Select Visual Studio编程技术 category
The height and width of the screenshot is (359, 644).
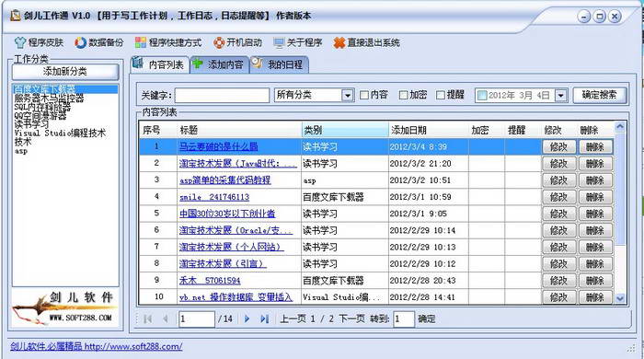point(60,133)
